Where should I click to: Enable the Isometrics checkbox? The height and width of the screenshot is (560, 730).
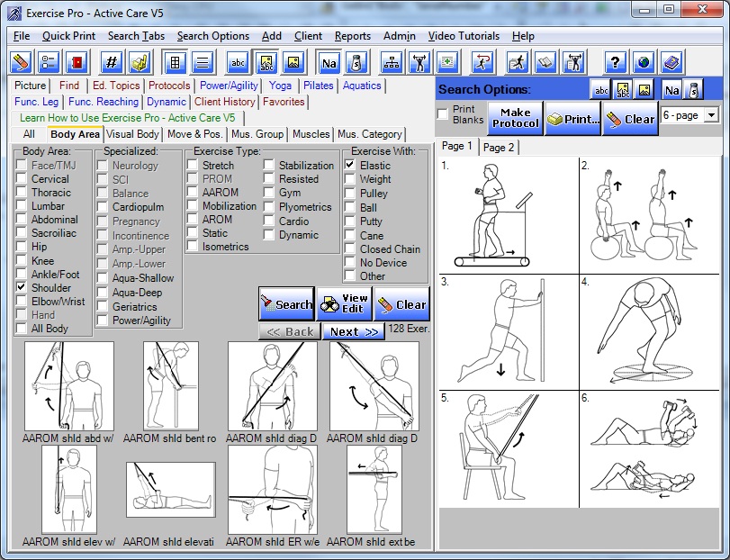(193, 246)
